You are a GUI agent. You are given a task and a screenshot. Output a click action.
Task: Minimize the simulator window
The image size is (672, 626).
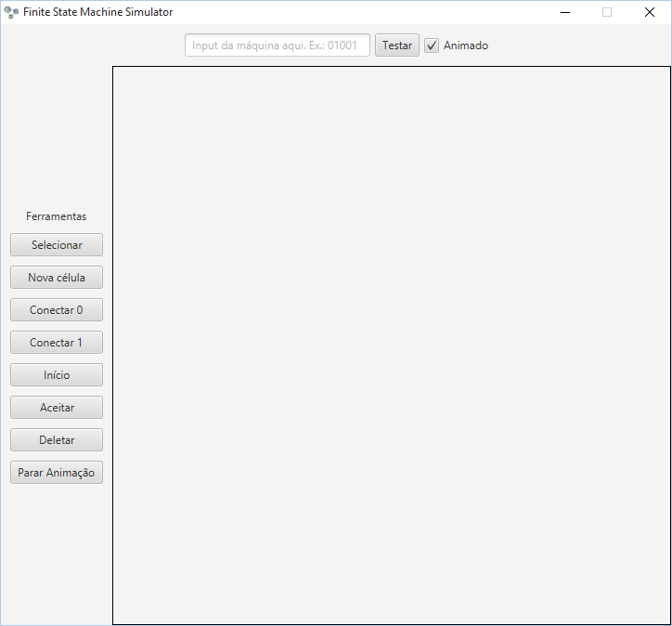pyautogui.click(x=564, y=12)
